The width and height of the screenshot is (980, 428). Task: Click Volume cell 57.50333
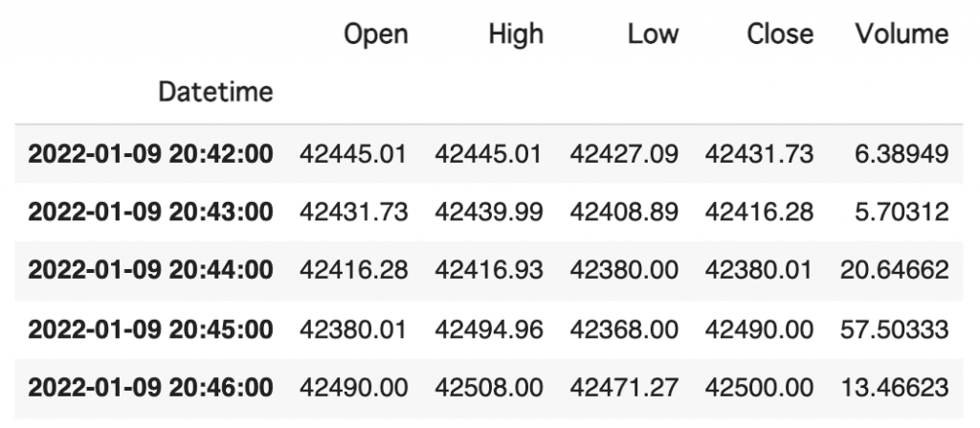[895, 329]
